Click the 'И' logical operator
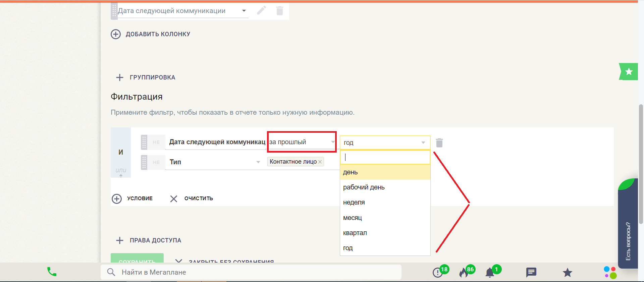The width and height of the screenshot is (644, 282). [121, 152]
